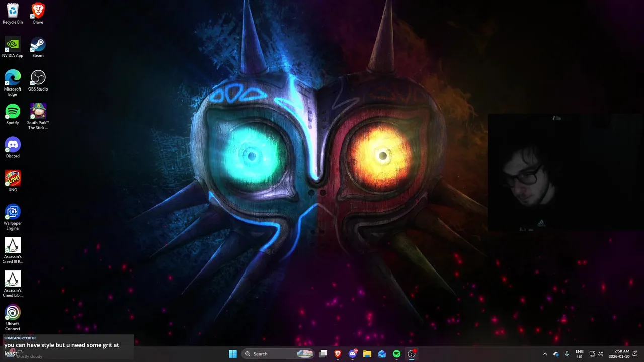
Task: Select Assassin's Creed Liberation shortcut
Action: pyautogui.click(x=13, y=284)
